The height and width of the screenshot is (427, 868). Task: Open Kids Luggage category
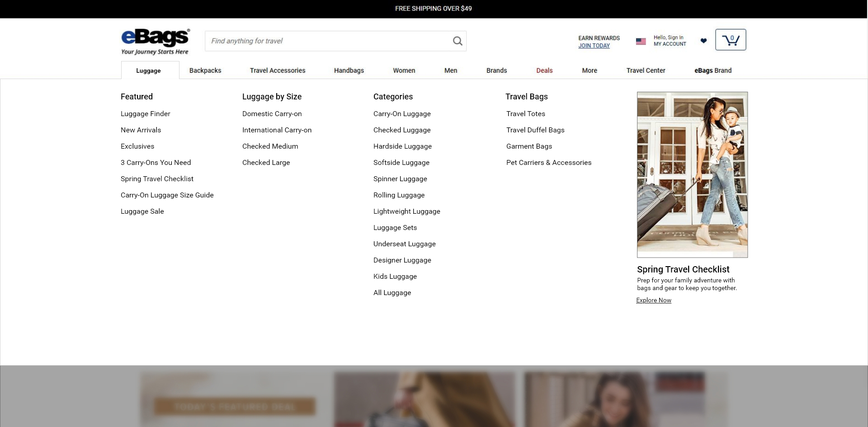pos(395,277)
